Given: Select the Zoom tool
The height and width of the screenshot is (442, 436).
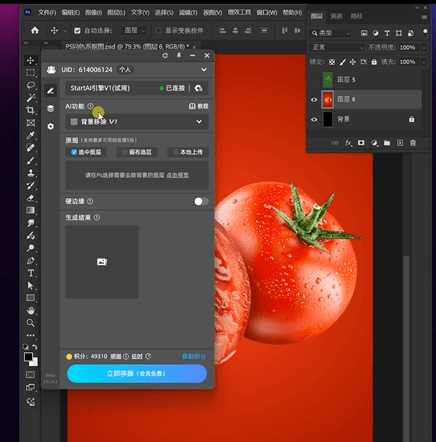Looking at the screenshot, I should pos(31,323).
